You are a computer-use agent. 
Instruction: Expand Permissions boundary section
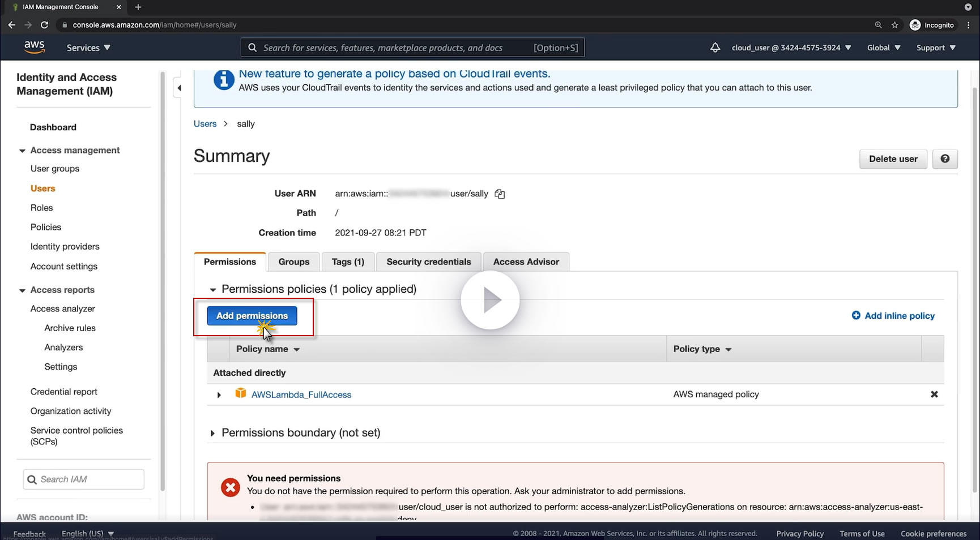[x=213, y=433]
